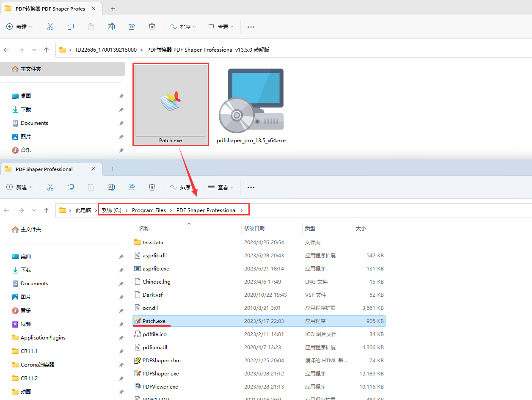Expand the 新建 dropdown in the lower window
Image resolution: width=532 pixels, height=400 pixels.
(x=20, y=187)
